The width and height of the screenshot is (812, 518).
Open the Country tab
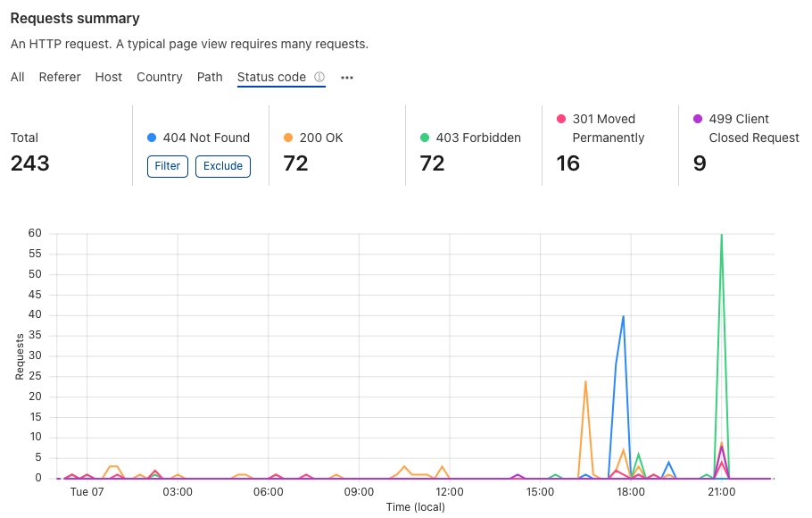click(160, 77)
